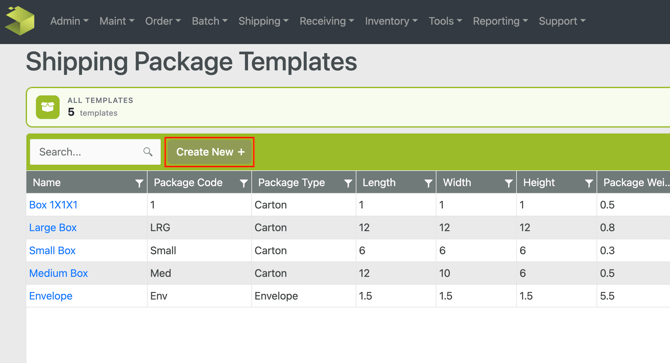Open the Support menu
The image size is (670, 363).
(x=562, y=21)
